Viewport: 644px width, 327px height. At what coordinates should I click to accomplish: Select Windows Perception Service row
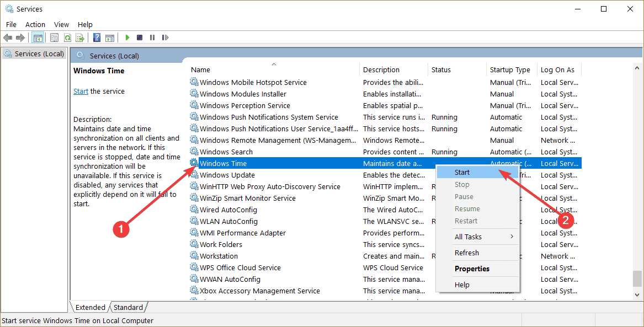(385, 105)
